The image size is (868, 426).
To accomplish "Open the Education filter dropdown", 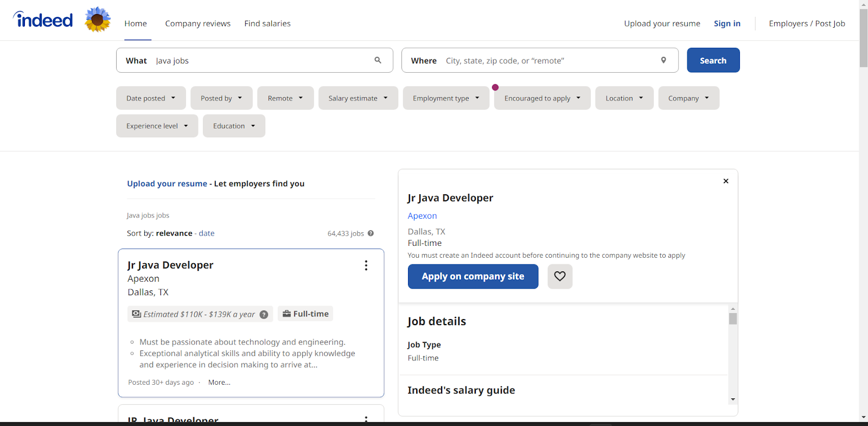I will pos(234,126).
